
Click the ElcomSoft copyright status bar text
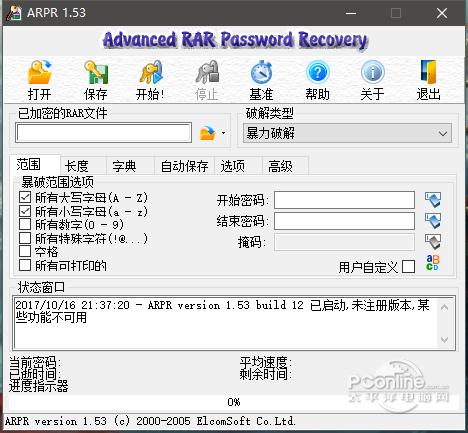click(150, 421)
